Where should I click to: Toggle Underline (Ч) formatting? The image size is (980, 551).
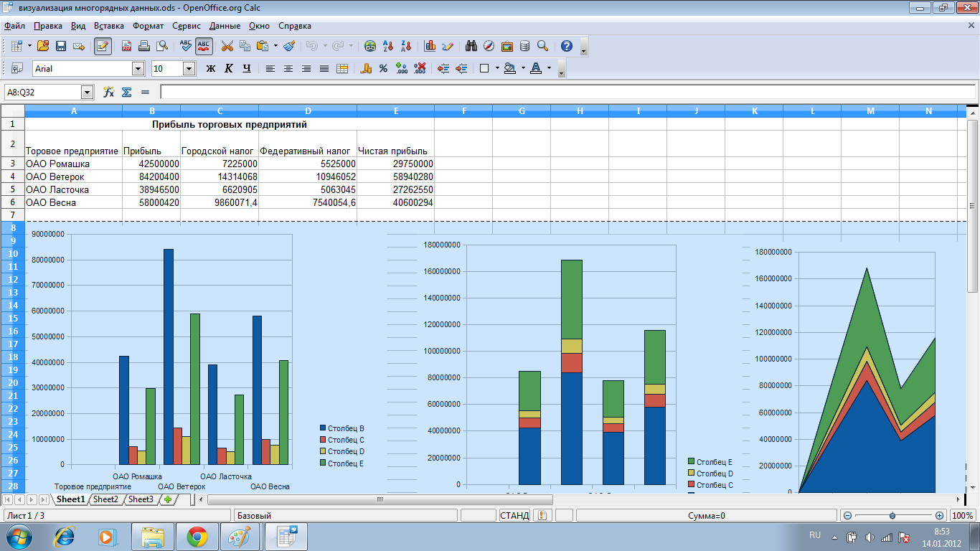coord(247,68)
